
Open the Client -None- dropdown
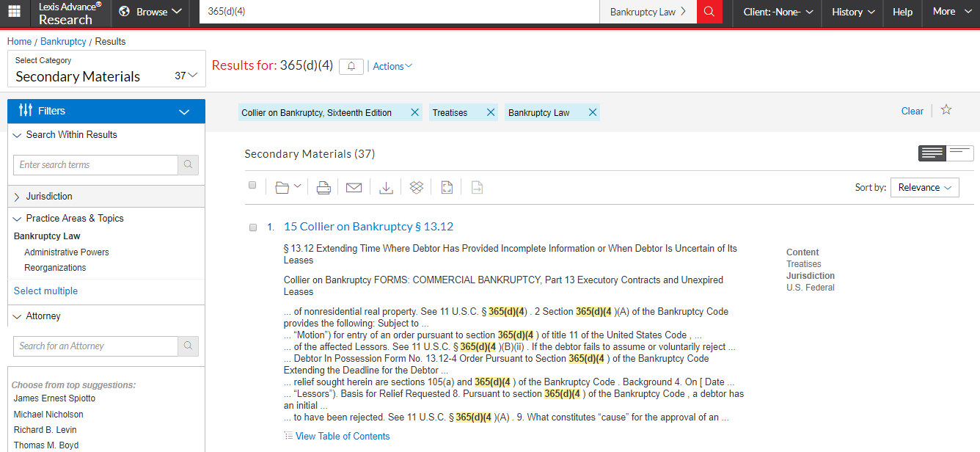coord(778,12)
